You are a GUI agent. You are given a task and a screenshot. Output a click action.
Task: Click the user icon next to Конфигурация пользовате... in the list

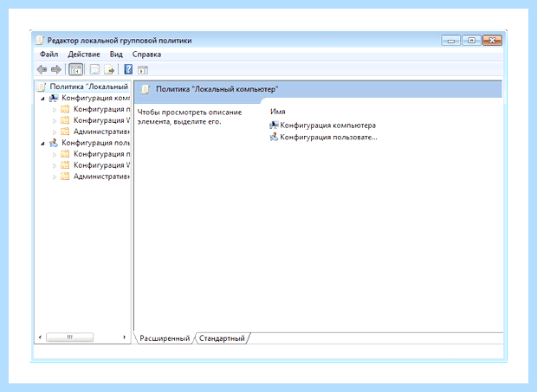(274, 138)
